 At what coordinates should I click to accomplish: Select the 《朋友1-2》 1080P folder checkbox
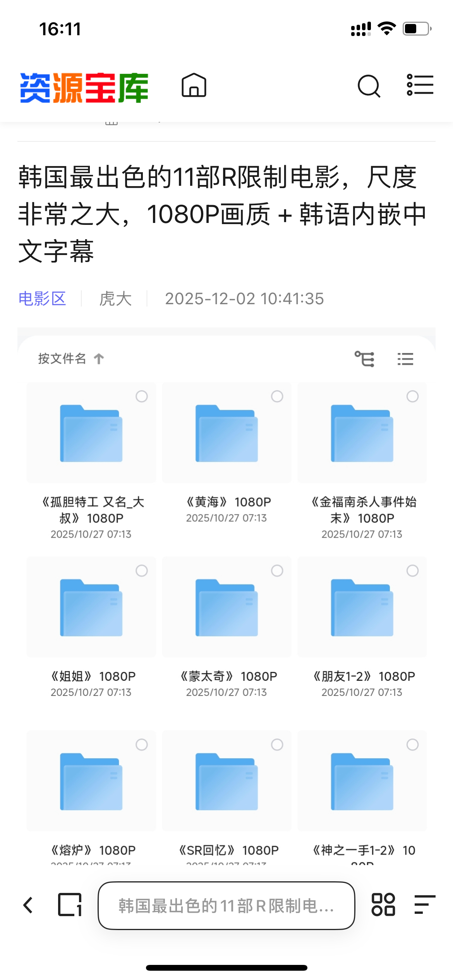pyautogui.click(x=412, y=571)
